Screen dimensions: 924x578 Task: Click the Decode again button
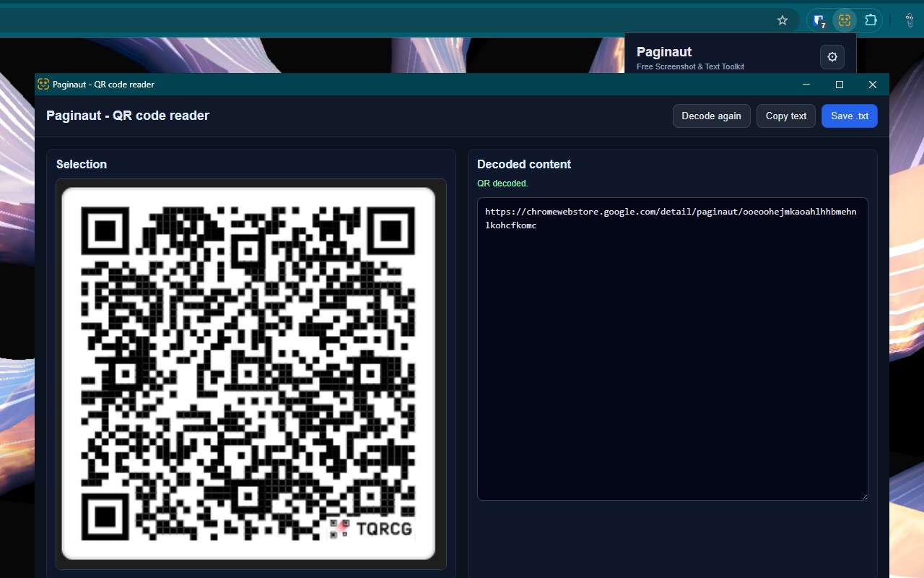click(x=711, y=116)
